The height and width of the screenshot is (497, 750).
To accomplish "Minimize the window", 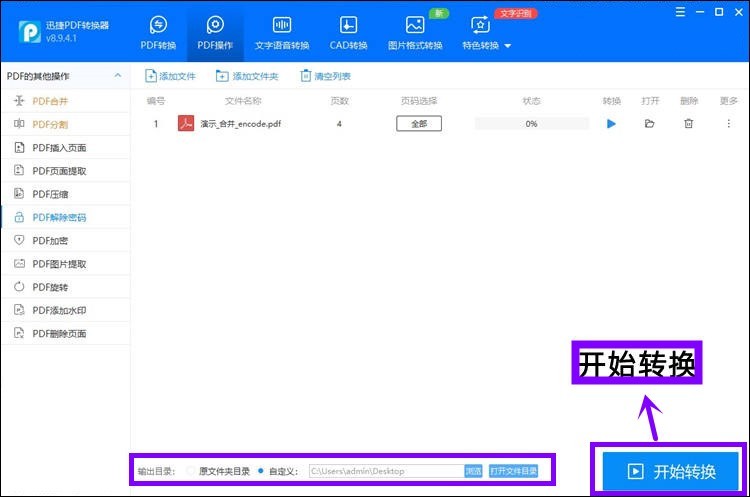I will (x=700, y=12).
